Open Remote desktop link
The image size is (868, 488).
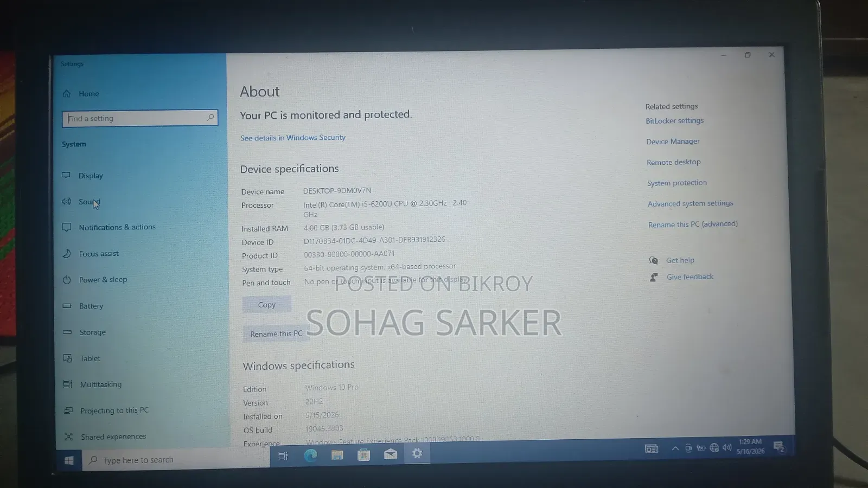pos(674,162)
